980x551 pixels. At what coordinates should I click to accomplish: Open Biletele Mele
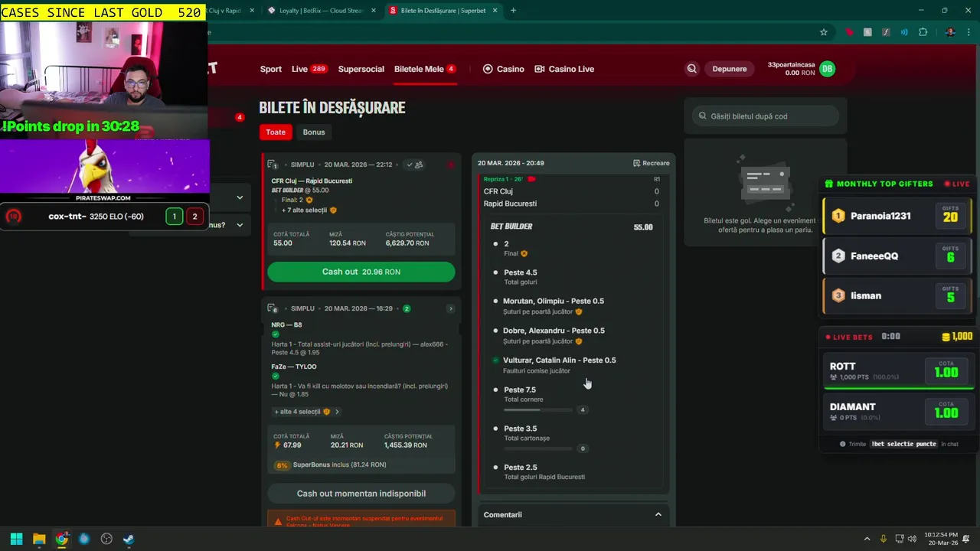pyautogui.click(x=425, y=69)
